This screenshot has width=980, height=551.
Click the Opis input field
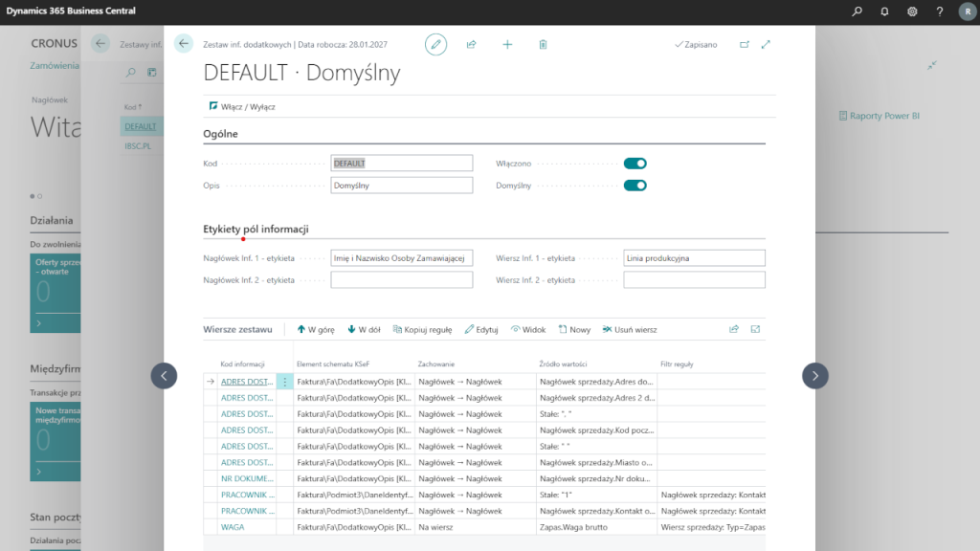click(402, 186)
